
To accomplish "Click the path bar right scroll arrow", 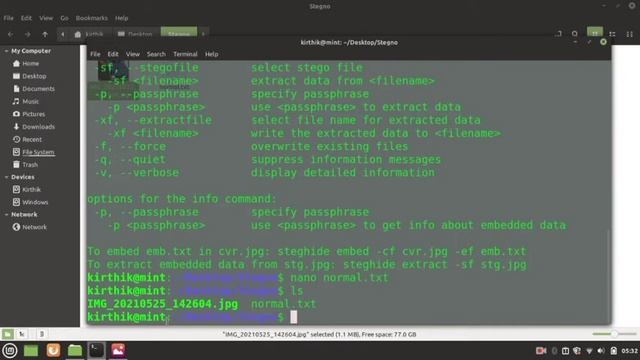I will coord(203,34).
